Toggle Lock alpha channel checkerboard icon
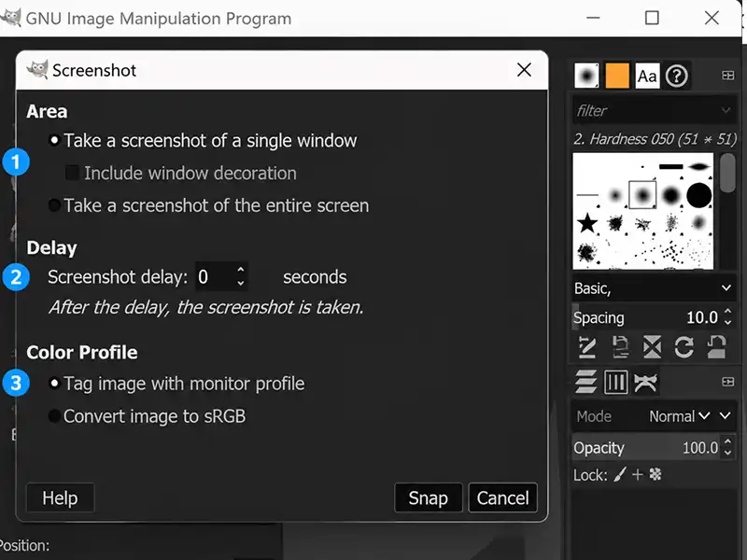This screenshot has width=747, height=560. 655,474
